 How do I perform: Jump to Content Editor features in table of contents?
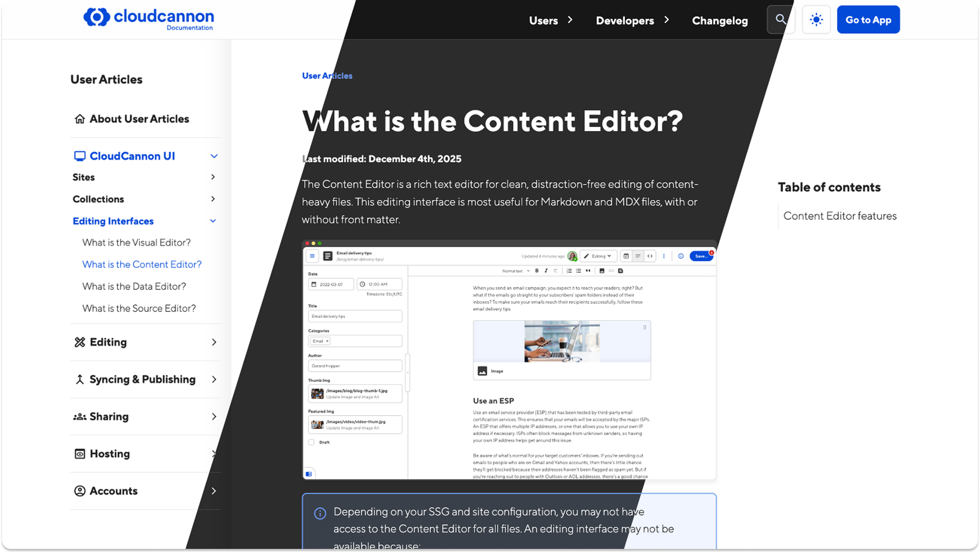tap(840, 216)
